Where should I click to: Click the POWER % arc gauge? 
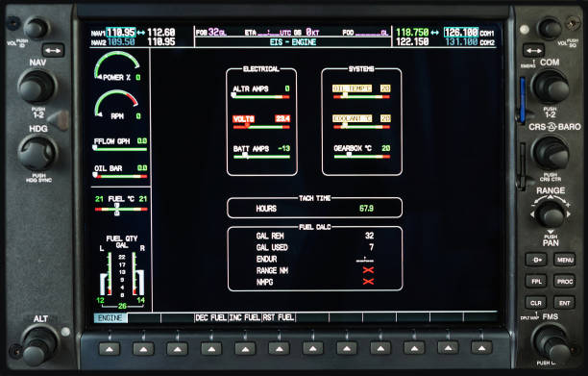point(117,66)
